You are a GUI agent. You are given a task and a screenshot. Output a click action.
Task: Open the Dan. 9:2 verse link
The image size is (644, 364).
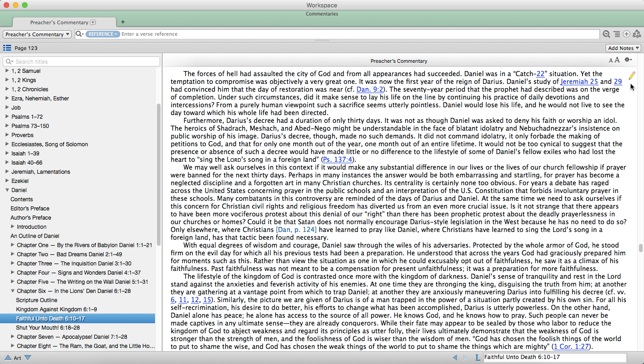pos(370,89)
